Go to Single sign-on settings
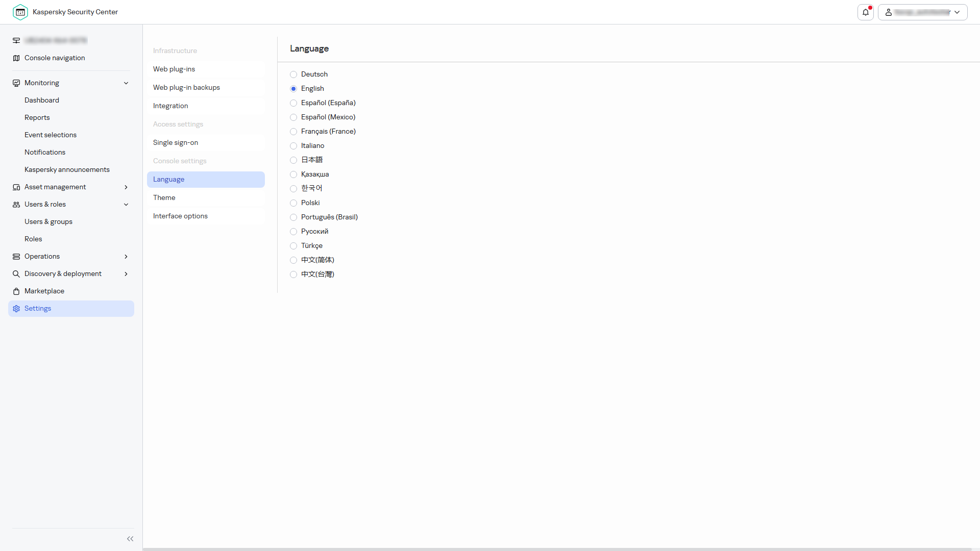This screenshot has width=980, height=551. tap(206, 143)
